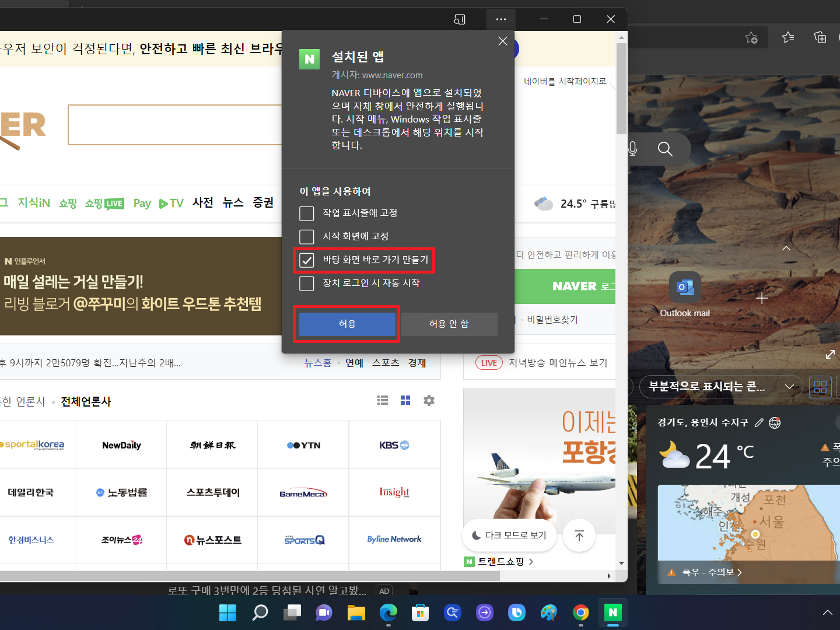Open the 뉴스 menu item
The width and height of the screenshot is (840, 630).
click(x=233, y=202)
